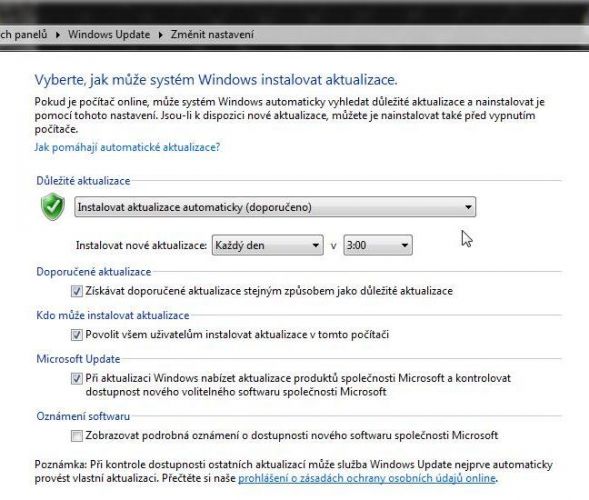Click the Zobrazovat podrobná oznámení label text
This screenshot has width=589, height=500.
point(291,436)
